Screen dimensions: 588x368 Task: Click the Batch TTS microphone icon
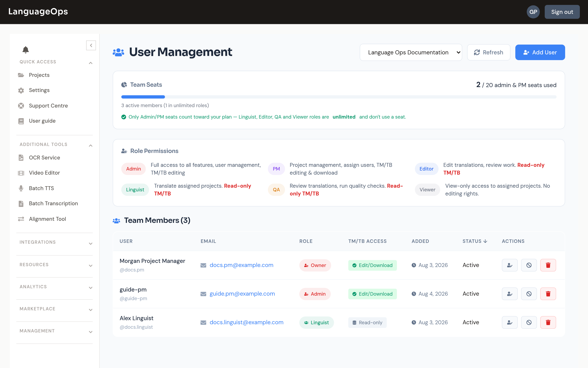(21, 188)
